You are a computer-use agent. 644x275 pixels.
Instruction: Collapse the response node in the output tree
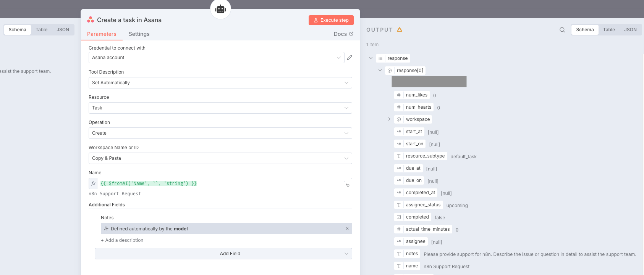point(371,58)
